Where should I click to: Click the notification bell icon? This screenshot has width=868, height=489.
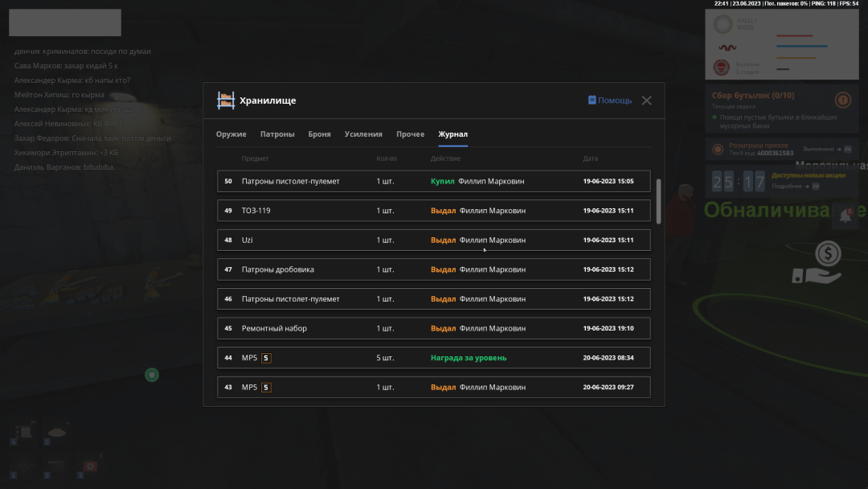(x=845, y=216)
